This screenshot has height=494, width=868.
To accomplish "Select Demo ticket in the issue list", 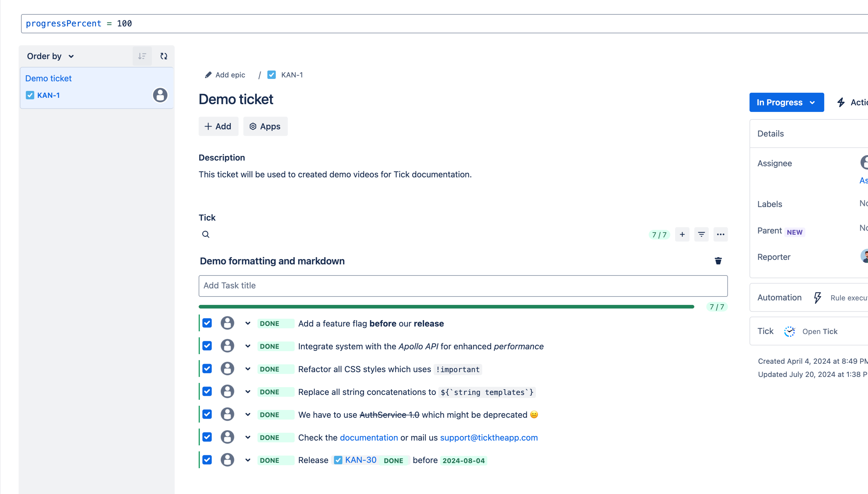I will 49,78.
